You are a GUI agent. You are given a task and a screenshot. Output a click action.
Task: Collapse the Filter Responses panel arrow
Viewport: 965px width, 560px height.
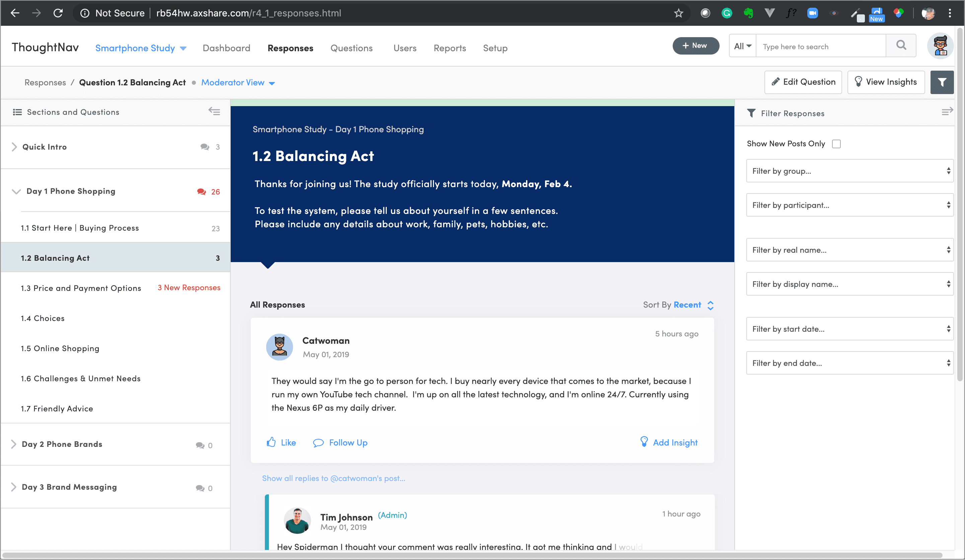[x=947, y=112]
